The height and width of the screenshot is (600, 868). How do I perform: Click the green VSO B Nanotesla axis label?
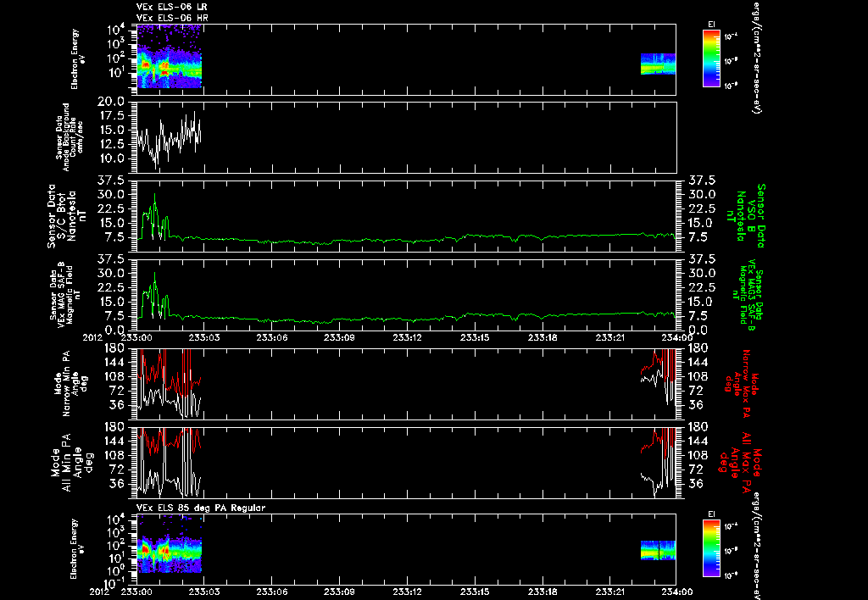(746, 216)
